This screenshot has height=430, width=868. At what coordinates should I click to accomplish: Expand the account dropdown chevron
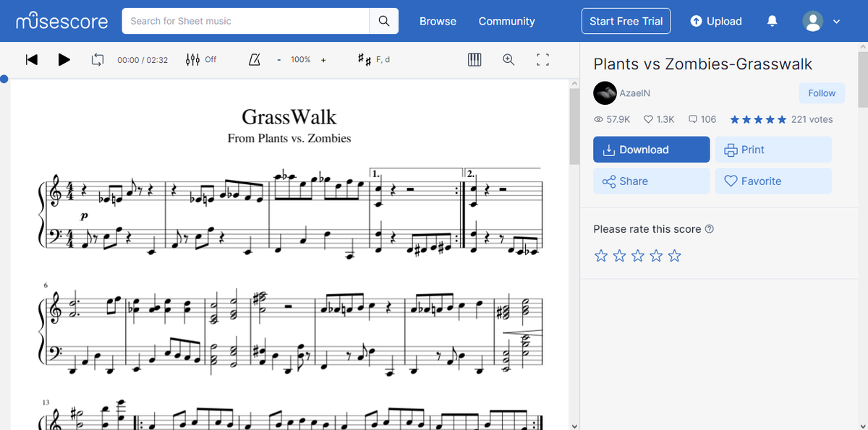(836, 22)
